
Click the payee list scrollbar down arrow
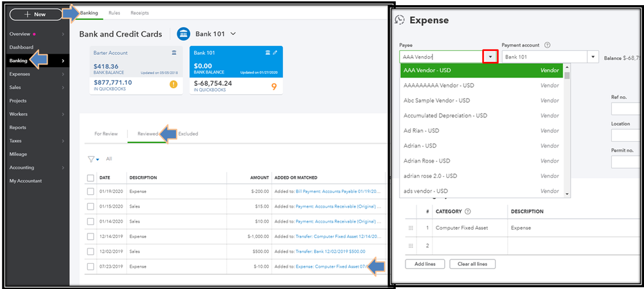pos(567,194)
